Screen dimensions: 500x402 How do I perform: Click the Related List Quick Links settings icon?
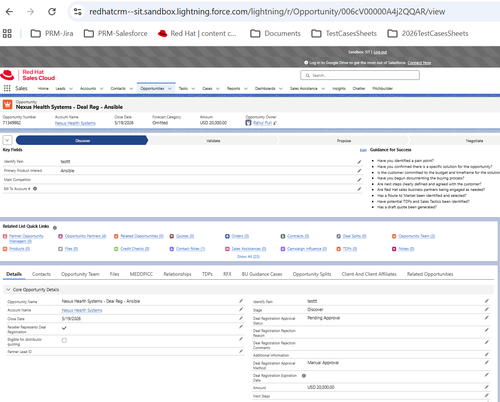click(55, 228)
